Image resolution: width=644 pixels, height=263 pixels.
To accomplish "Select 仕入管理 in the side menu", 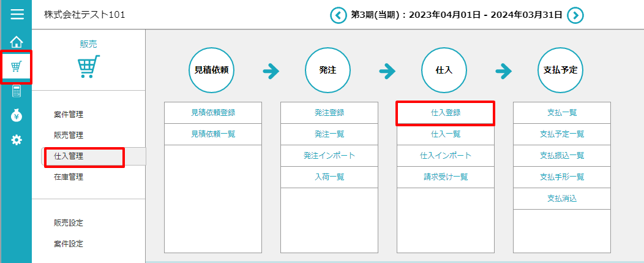I will click(x=69, y=156).
